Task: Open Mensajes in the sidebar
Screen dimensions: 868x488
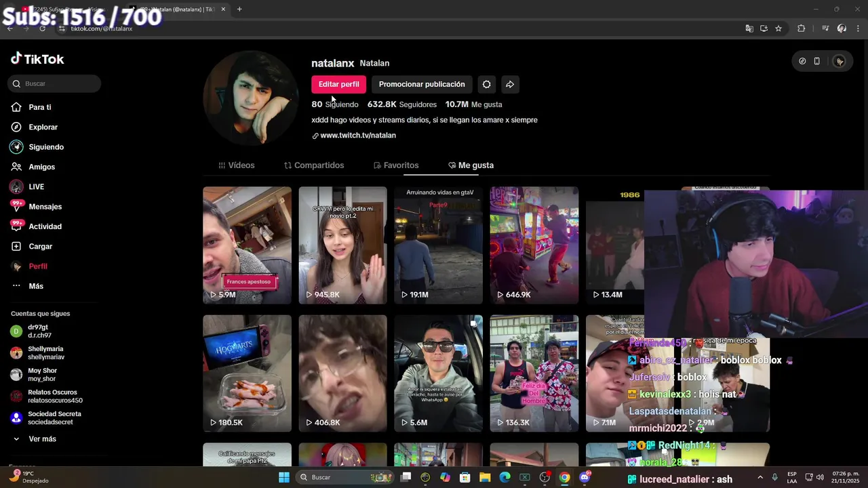Action: point(36,207)
